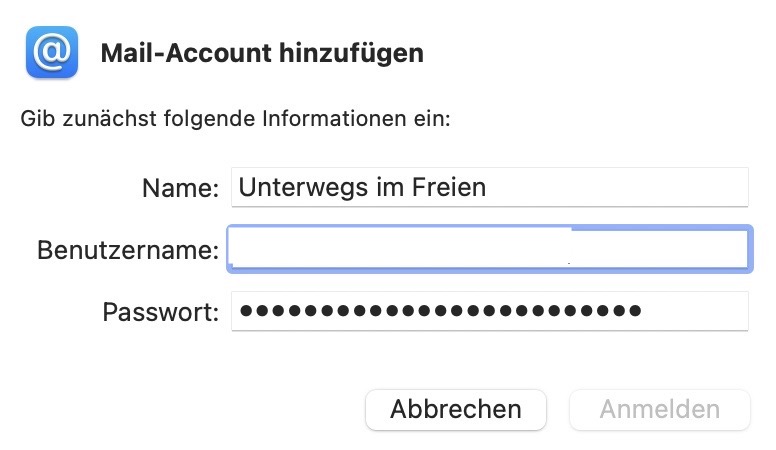Click the first dot of the masked password
The image size is (776, 450).
point(247,311)
